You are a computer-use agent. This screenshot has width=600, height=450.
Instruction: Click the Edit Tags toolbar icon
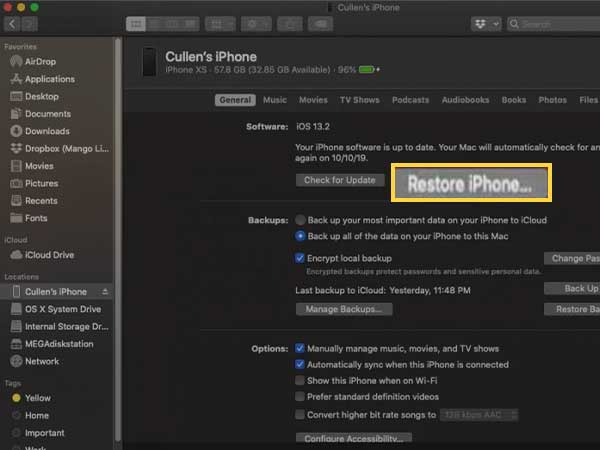[320, 24]
